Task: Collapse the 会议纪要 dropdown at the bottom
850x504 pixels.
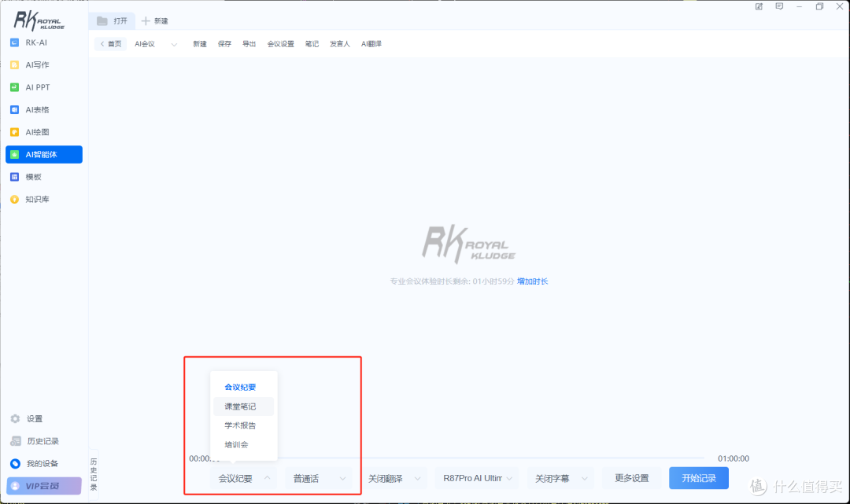Action: [x=244, y=479]
